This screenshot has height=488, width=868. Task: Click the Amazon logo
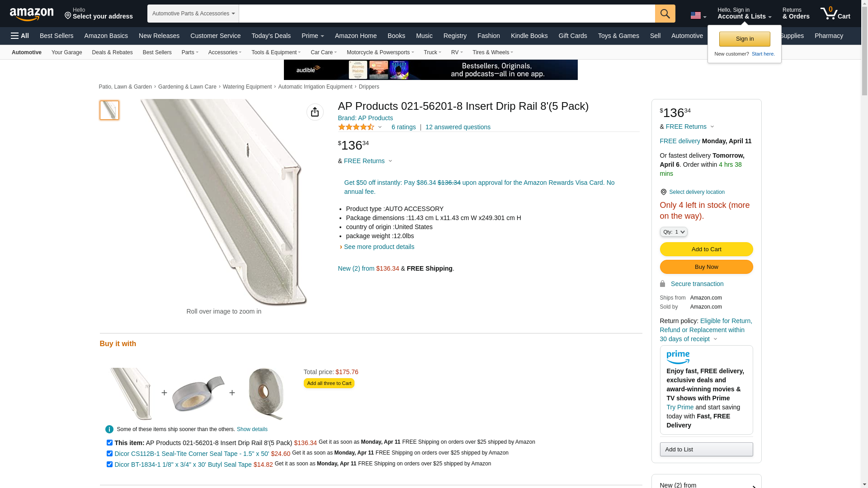[32, 14]
